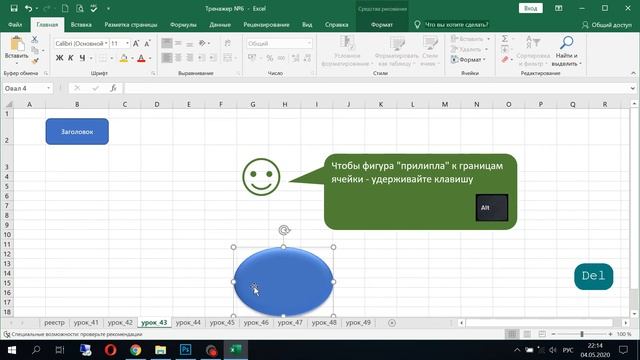Increase font size with large A icon
640x360 pixels.
click(136, 43)
